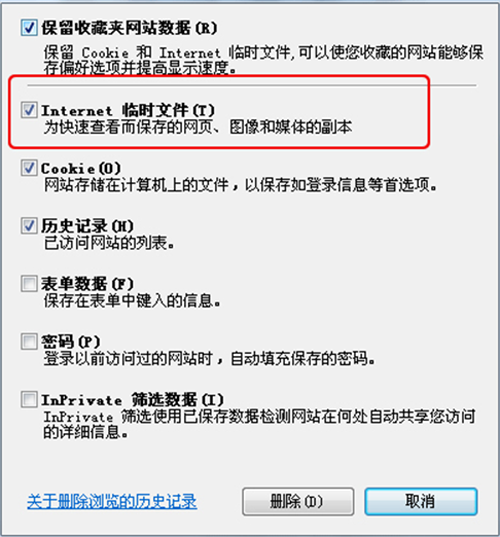Open the 关于删除浏览的历史记录 link
The height and width of the screenshot is (537, 500).
coord(112,501)
